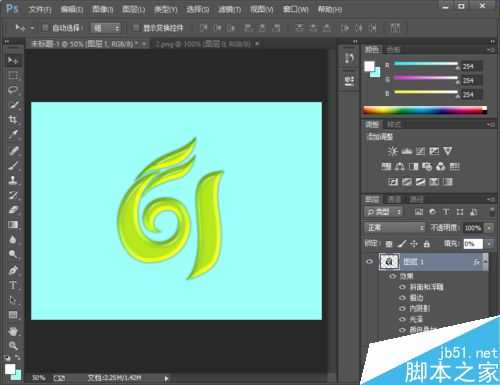Select the Clone Stamp tool
This screenshot has width=500, height=385.
click(13, 180)
